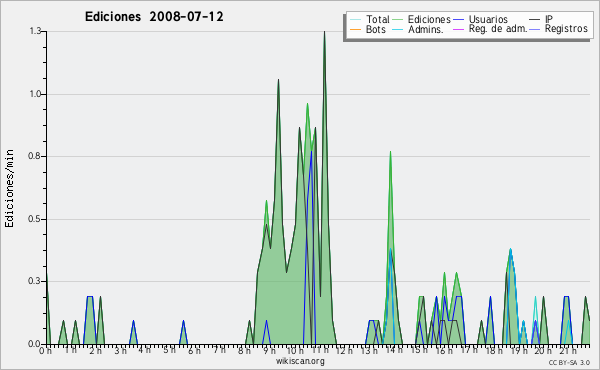Select the 'Admins.' legend entry
This screenshot has width=600, height=370.
pyautogui.click(x=426, y=29)
